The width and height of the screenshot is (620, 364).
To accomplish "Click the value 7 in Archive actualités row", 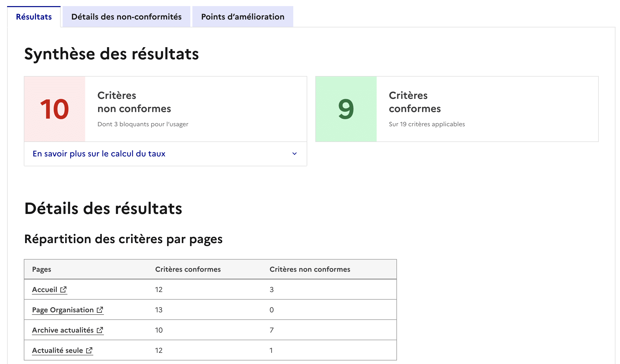I will coord(271,330).
